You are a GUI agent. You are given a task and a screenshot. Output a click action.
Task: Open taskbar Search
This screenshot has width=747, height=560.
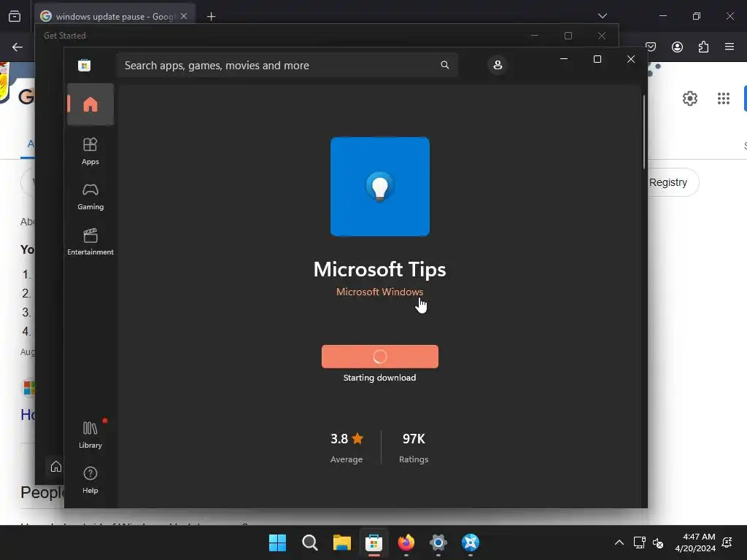309,542
